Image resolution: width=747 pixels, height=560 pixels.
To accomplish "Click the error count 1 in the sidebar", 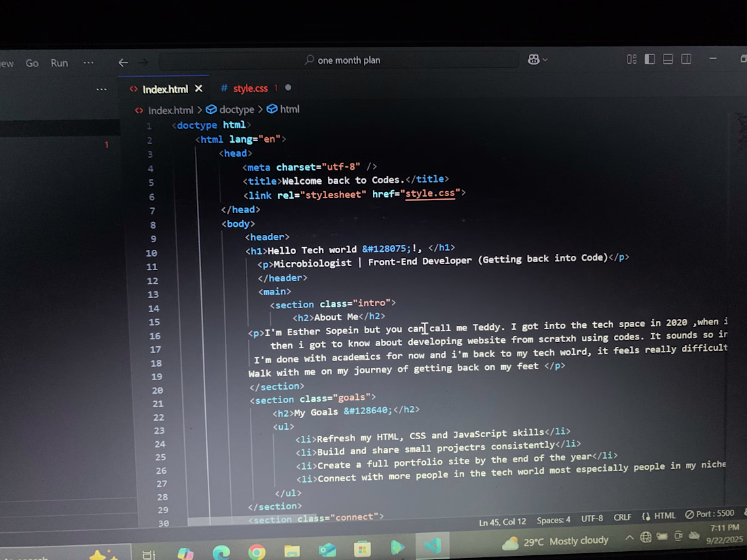I will (107, 145).
